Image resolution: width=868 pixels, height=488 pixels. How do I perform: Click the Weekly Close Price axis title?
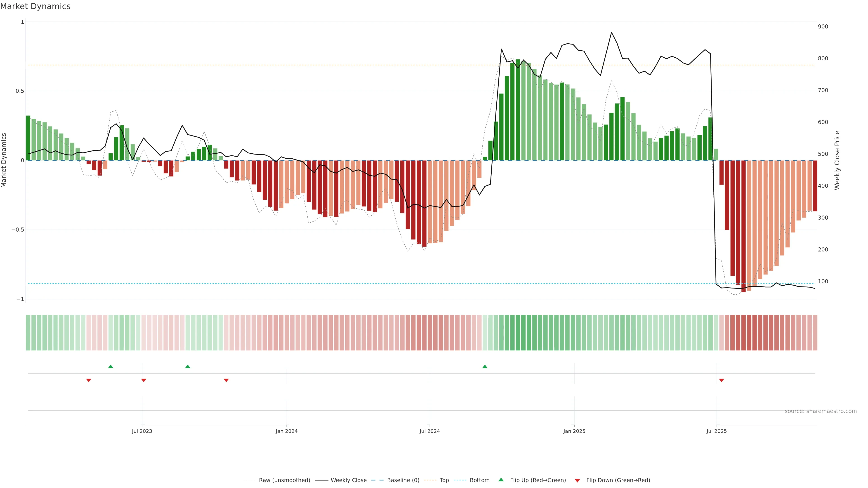pyautogui.click(x=837, y=160)
